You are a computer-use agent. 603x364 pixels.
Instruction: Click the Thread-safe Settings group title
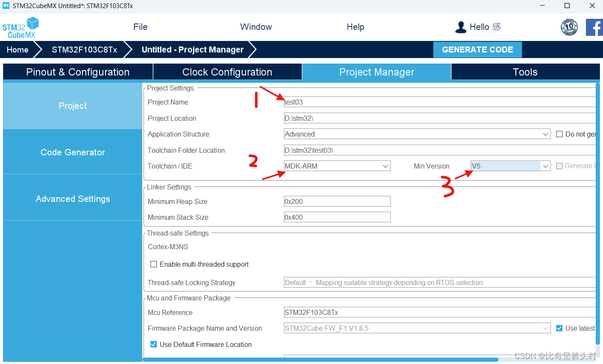(x=178, y=233)
